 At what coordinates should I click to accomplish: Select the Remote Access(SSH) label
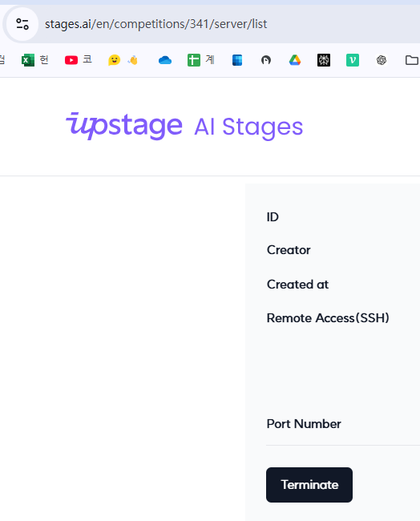328,318
